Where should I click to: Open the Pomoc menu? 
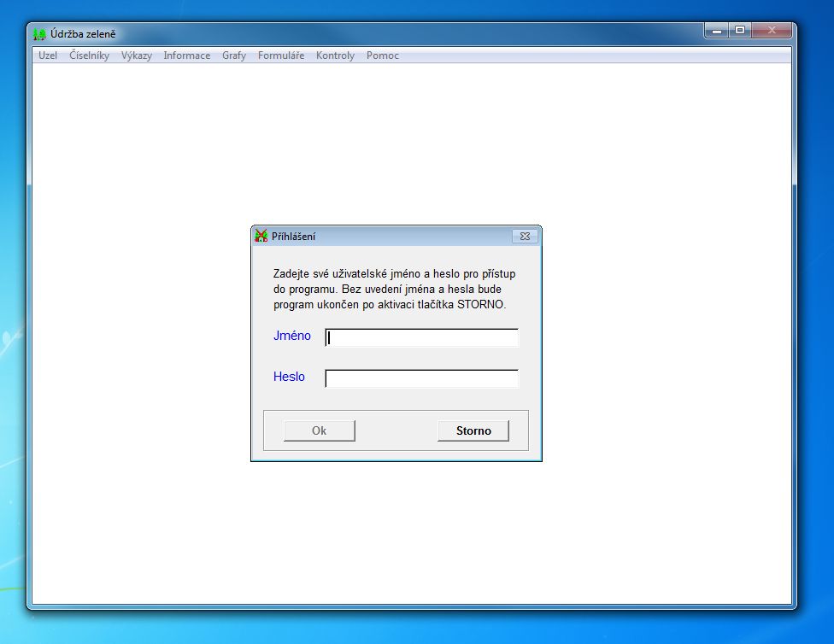(x=383, y=56)
